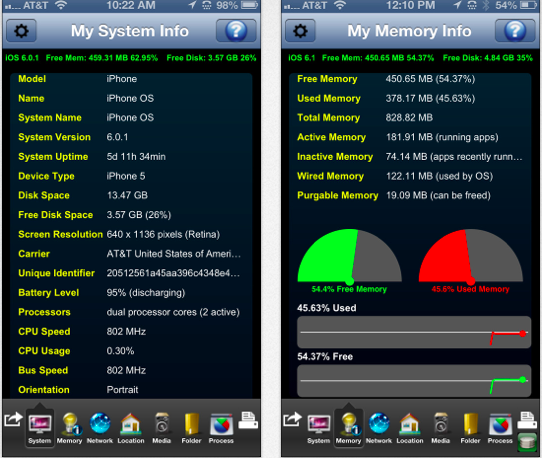Image resolution: width=542 pixels, height=458 pixels.
Task: Open Process tab in left screen
Action: pos(221,428)
